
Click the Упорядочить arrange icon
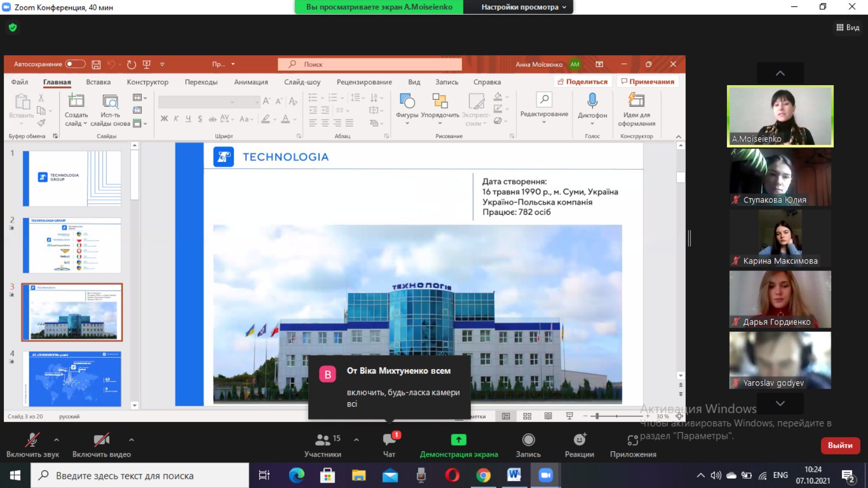(x=440, y=101)
